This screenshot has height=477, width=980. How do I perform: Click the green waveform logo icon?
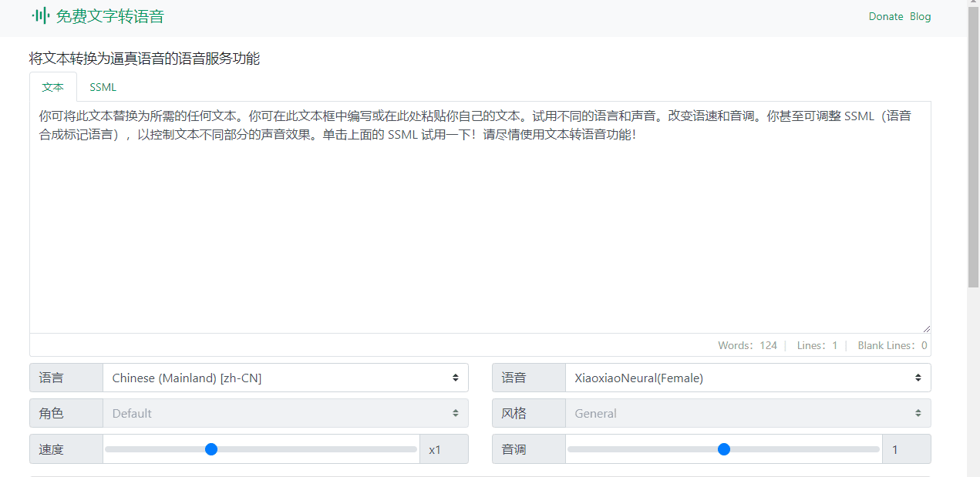(x=39, y=16)
